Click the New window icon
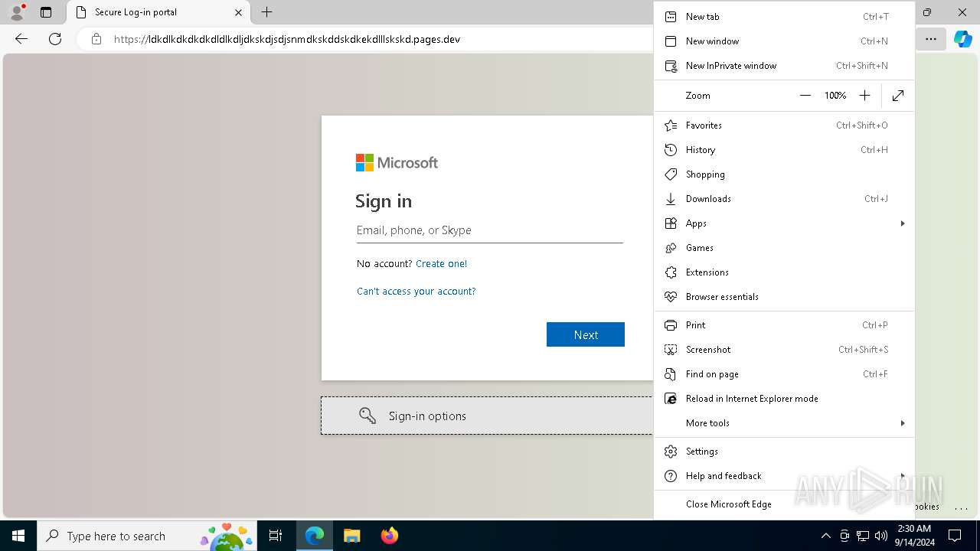Image resolution: width=980 pixels, height=551 pixels. (671, 41)
